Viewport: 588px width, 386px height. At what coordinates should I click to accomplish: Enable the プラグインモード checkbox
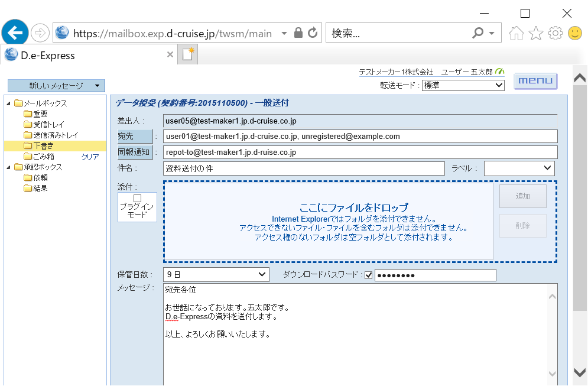coord(137,198)
